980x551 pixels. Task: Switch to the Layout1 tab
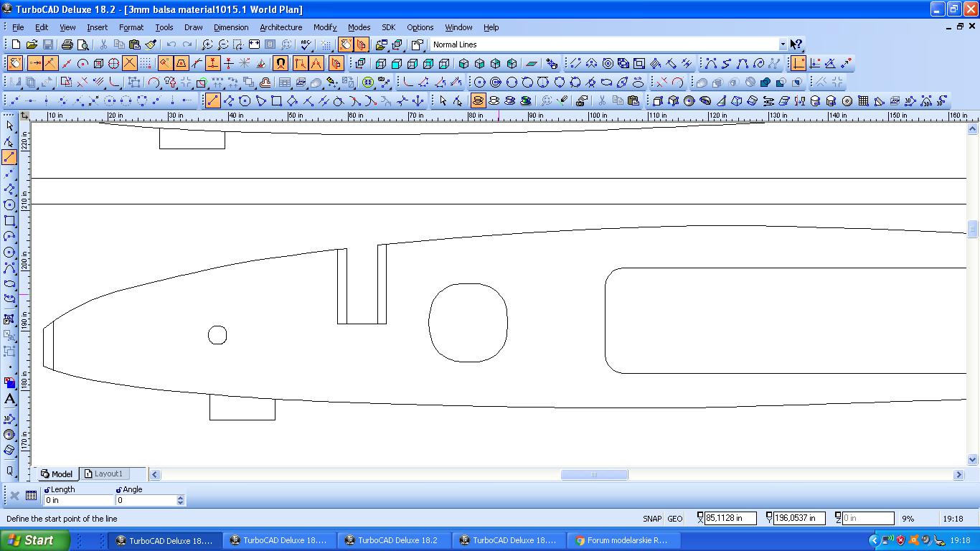tap(103, 474)
